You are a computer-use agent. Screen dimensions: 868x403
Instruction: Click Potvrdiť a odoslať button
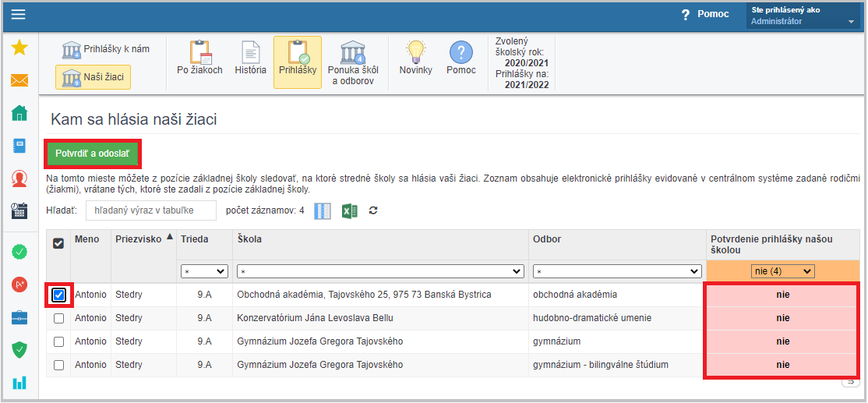click(93, 154)
